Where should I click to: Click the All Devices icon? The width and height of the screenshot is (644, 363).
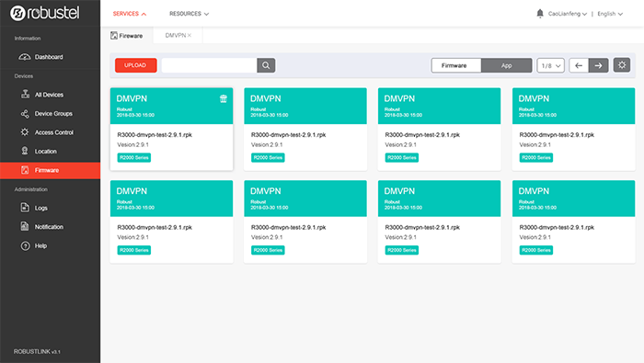coord(25,95)
